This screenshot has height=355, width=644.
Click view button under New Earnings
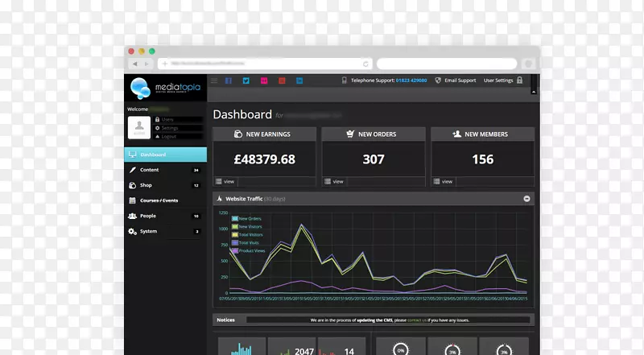[225, 181]
